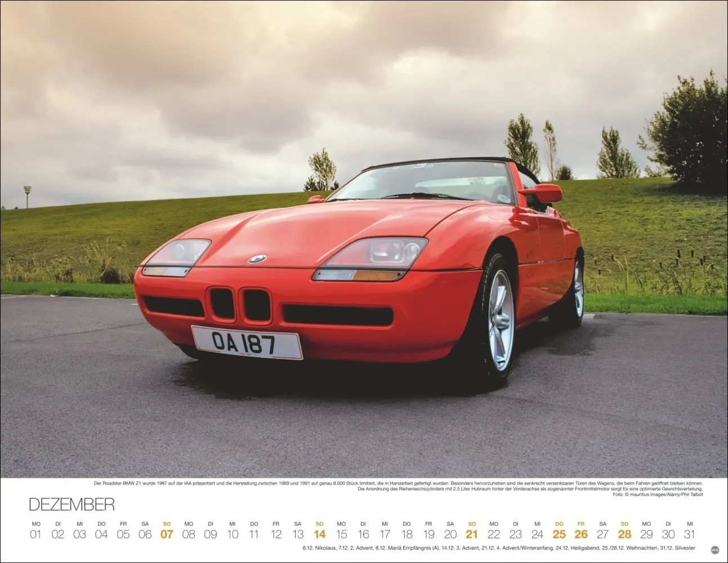Select the highlighted Sunday date 21
This screenshot has height=563, width=728.
pos(472,534)
